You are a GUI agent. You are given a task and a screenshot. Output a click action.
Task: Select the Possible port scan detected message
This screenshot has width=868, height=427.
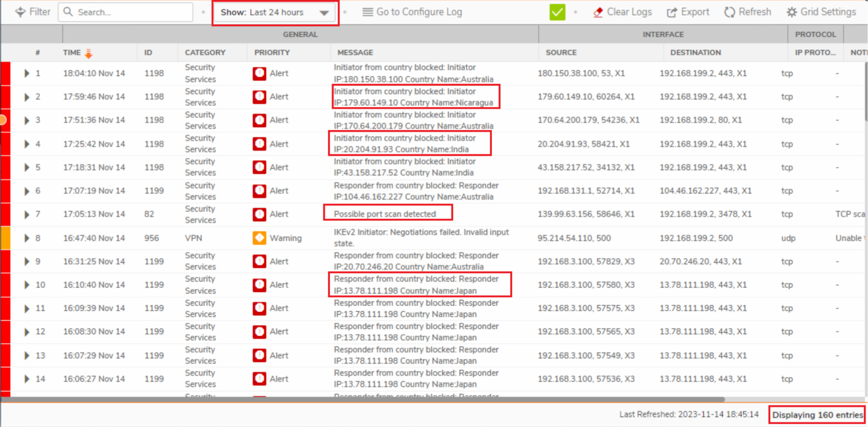coord(385,214)
